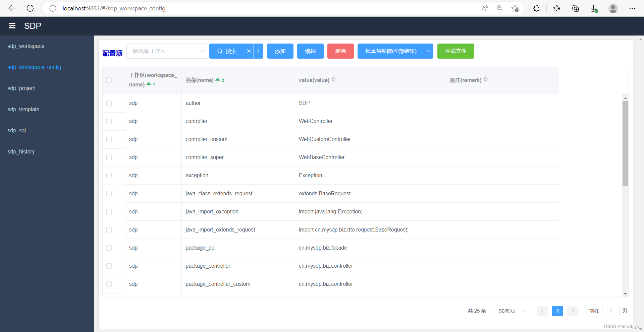Open Read Aloud in the address bar
The image size is (644, 332).
[485, 8]
